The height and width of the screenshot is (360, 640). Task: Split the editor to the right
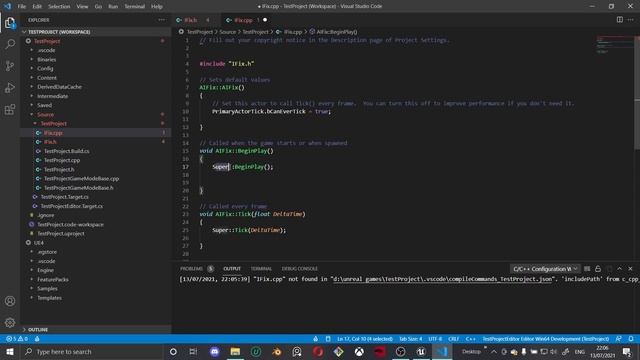coord(620,20)
